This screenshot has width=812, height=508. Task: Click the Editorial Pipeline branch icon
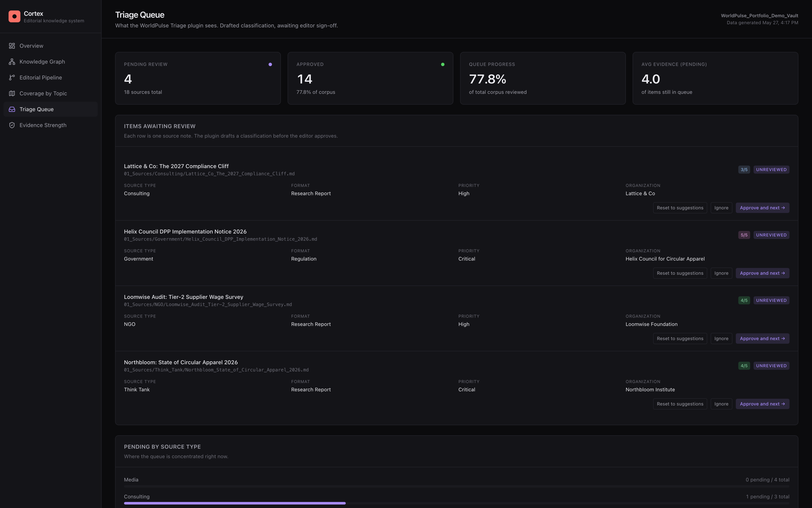[x=12, y=77]
